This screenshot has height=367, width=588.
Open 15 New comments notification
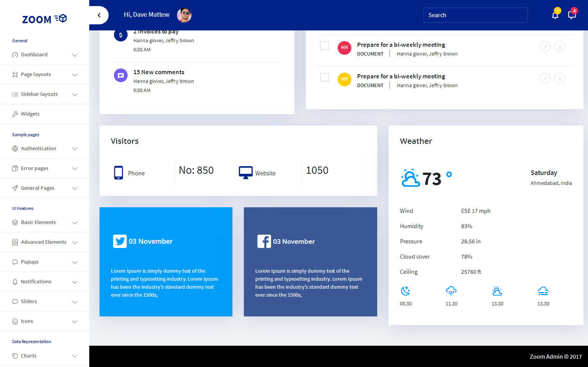[159, 72]
